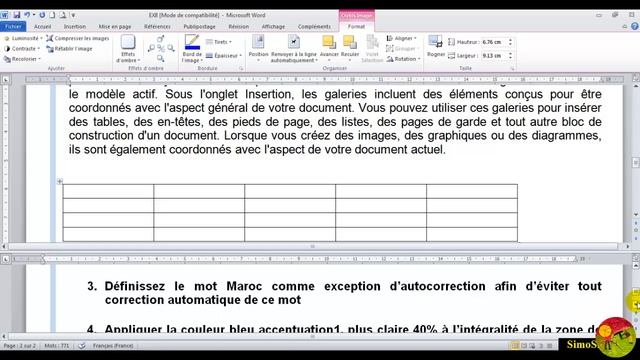Screen dimensions: 640x360
Task: Click the Bord de l'image pen icon
Action: 192,42
